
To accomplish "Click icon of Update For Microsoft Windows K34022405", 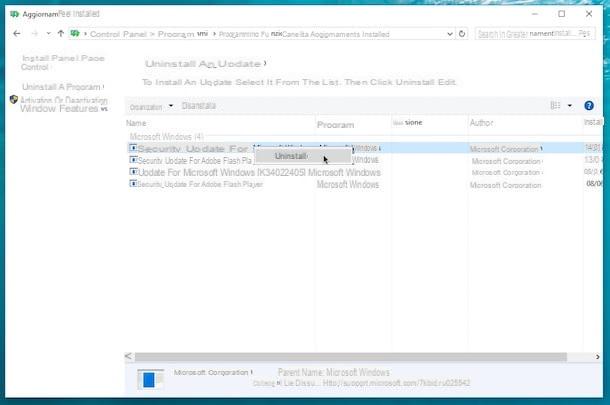I will 133,172.
